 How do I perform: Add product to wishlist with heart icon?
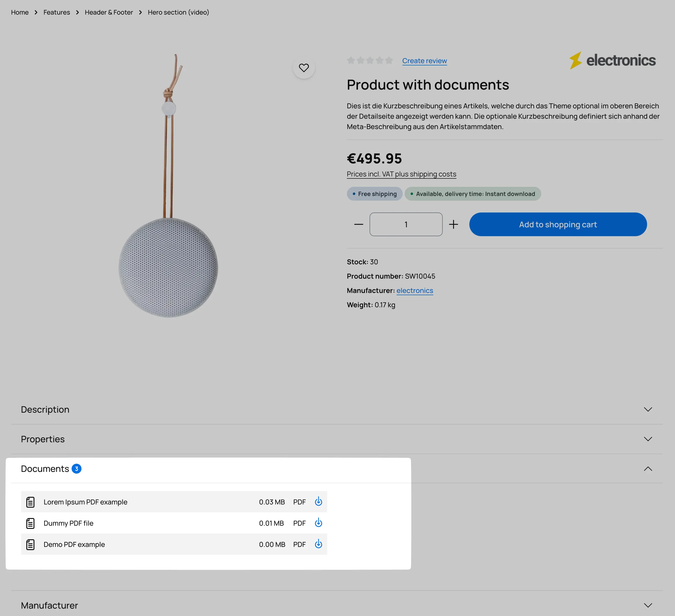pos(304,68)
